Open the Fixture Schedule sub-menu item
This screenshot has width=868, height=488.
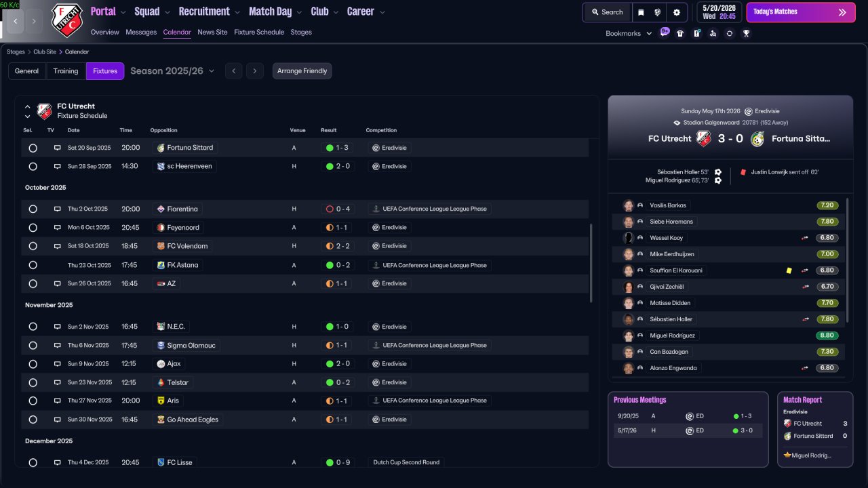click(x=259, y=32)
